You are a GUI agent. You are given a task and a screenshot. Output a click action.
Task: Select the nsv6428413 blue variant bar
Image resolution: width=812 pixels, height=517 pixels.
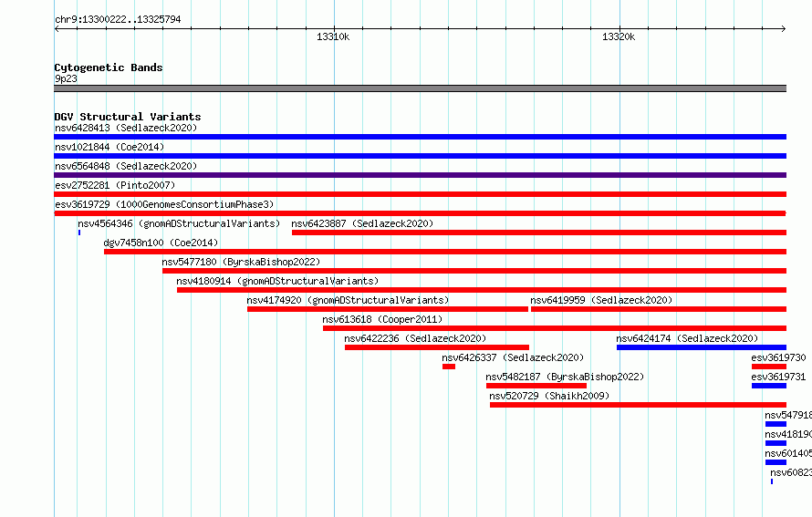click(x=420, y=137)
